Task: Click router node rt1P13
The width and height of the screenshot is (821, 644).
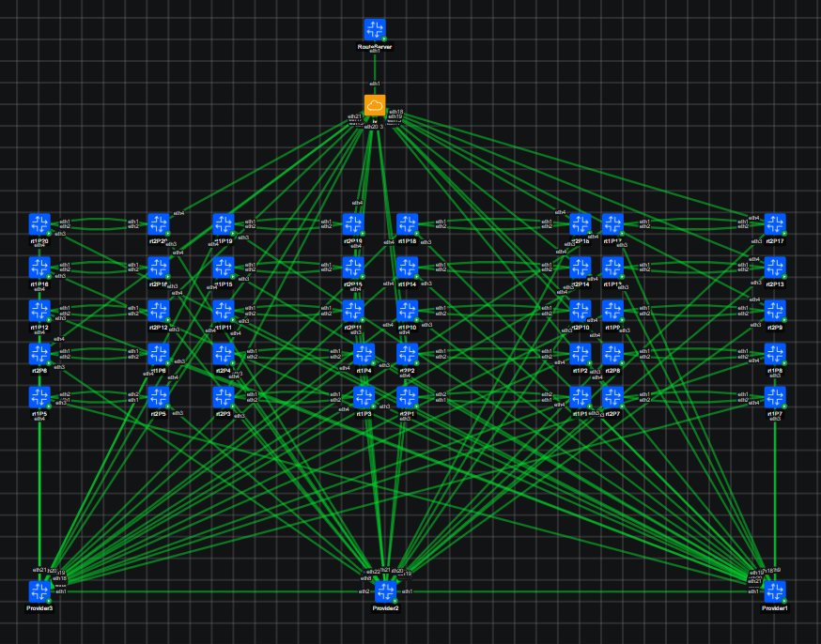Action: [x=612, y=268]
